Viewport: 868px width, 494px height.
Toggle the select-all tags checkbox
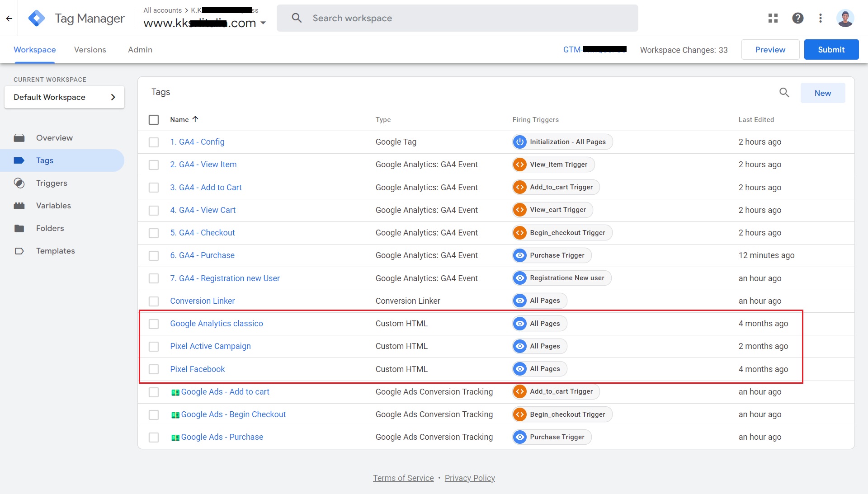[x=154, y=120]
